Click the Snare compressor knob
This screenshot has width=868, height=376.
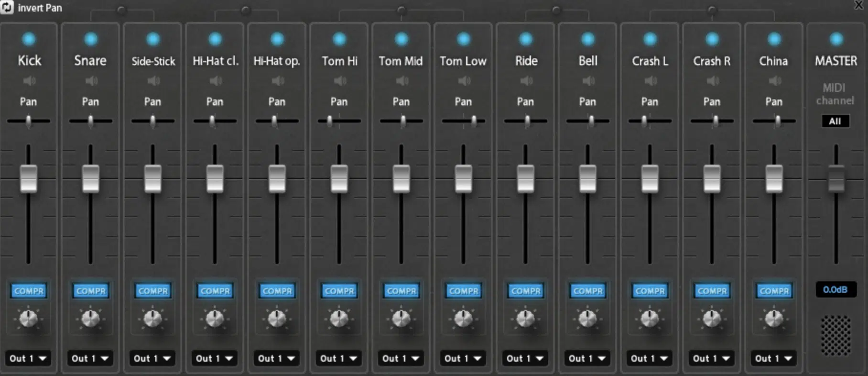pyautogui.click(x=91, y=318)
